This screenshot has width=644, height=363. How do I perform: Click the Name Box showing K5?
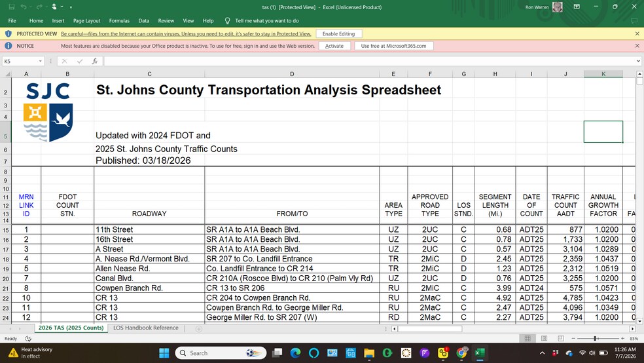tap(20, 61)
